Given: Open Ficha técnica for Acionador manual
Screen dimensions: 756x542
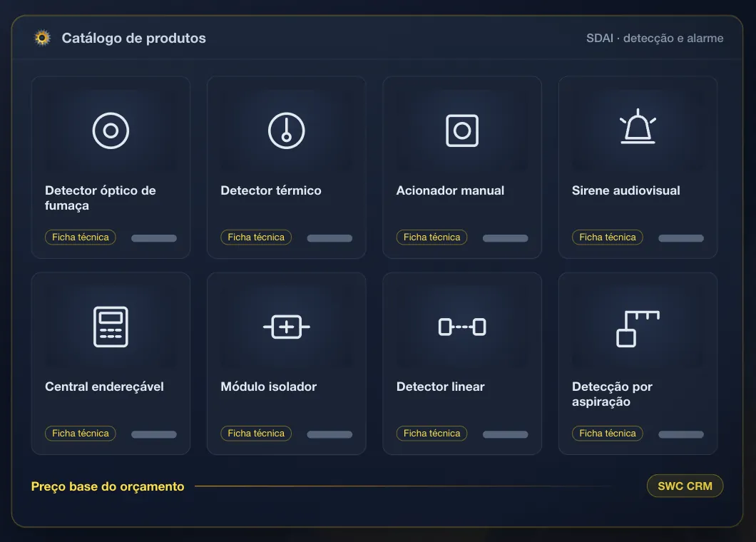Looking at the screenshot, I should coord(432,237).
